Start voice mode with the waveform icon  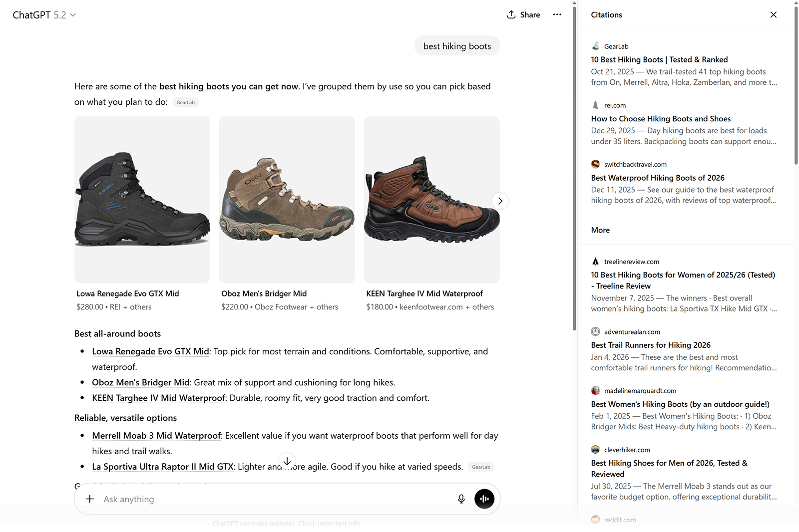484,499
